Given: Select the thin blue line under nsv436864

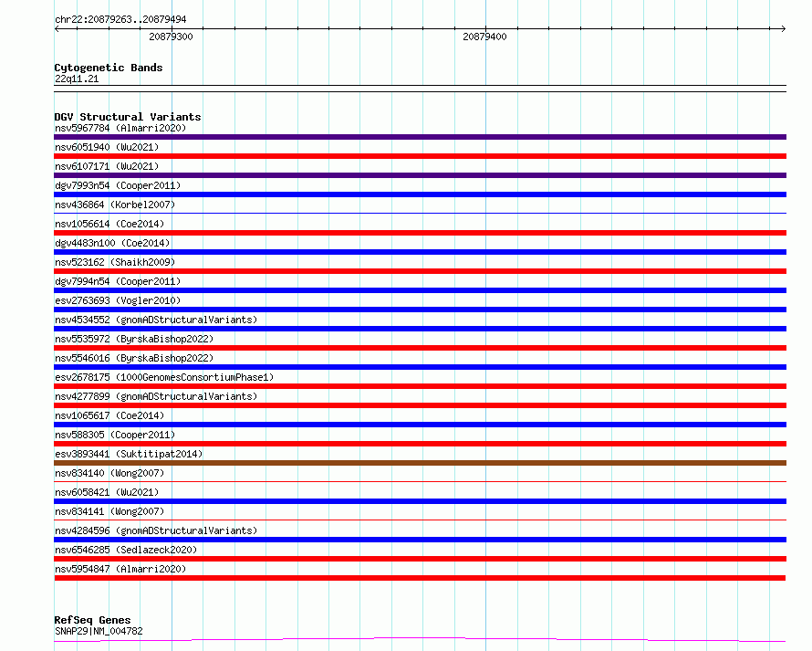Looking at the screenshot, I should tap(420, 213).
